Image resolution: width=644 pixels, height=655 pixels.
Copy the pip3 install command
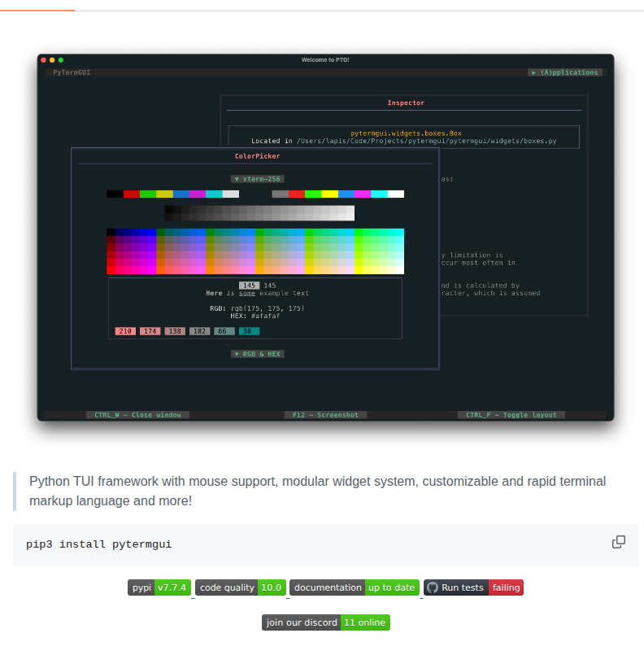[618, 542]
